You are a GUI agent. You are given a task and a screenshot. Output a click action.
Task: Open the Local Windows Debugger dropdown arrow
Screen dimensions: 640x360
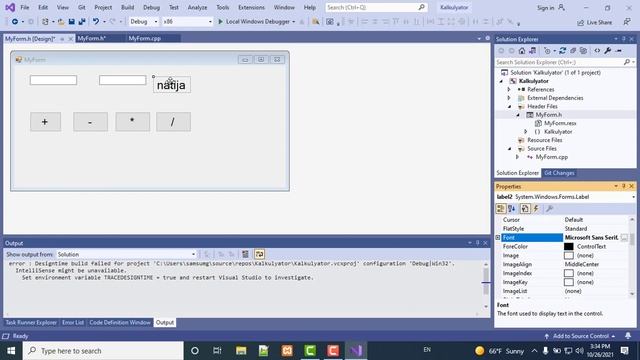293,22
